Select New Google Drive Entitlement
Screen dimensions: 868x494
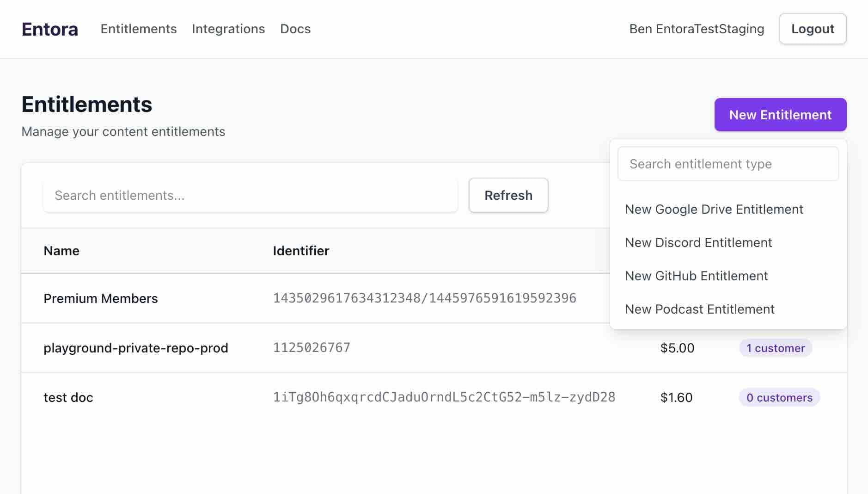tap(714, 210)
